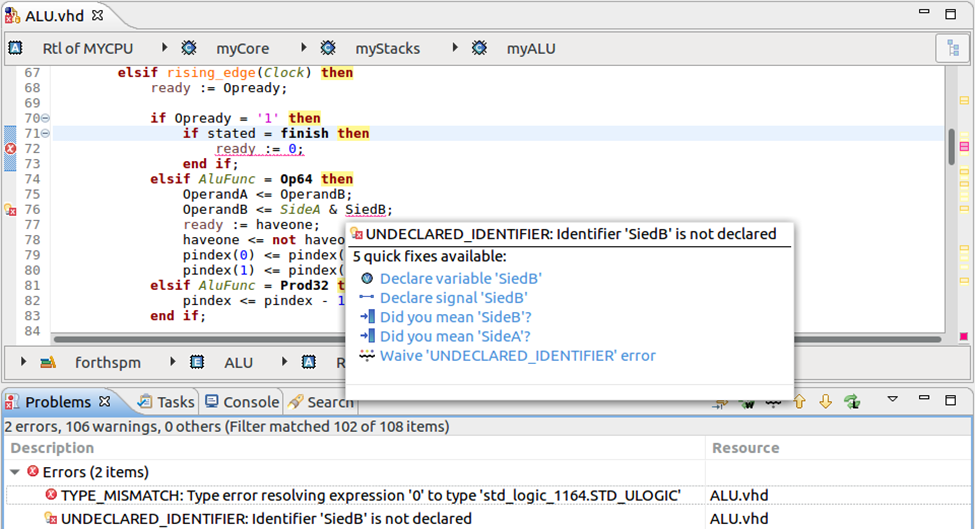Choose "Declare signal 'SiedB'" quick fix

(454, 298)
